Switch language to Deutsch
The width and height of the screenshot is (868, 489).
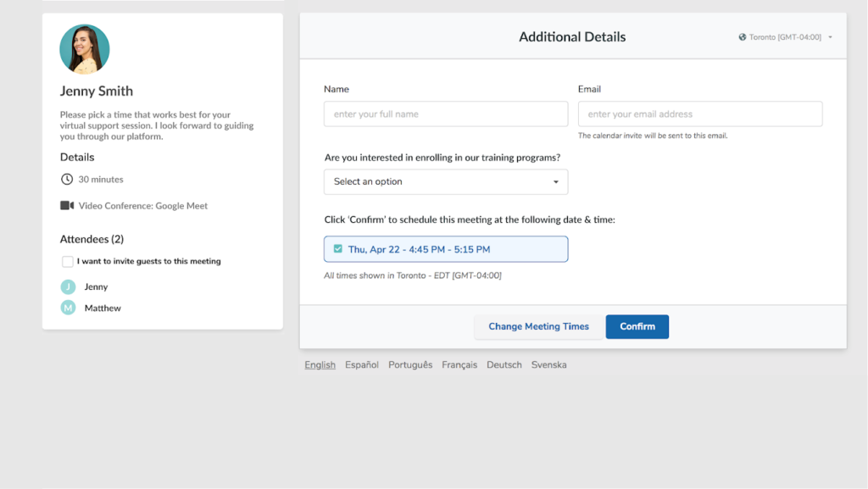tap(504, 365)
